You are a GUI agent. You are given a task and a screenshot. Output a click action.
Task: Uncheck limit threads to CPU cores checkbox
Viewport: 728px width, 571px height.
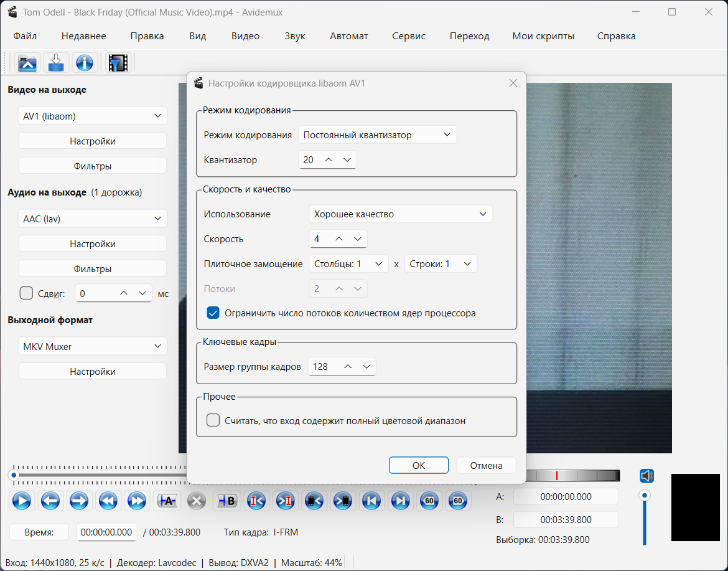coord(213,313)
